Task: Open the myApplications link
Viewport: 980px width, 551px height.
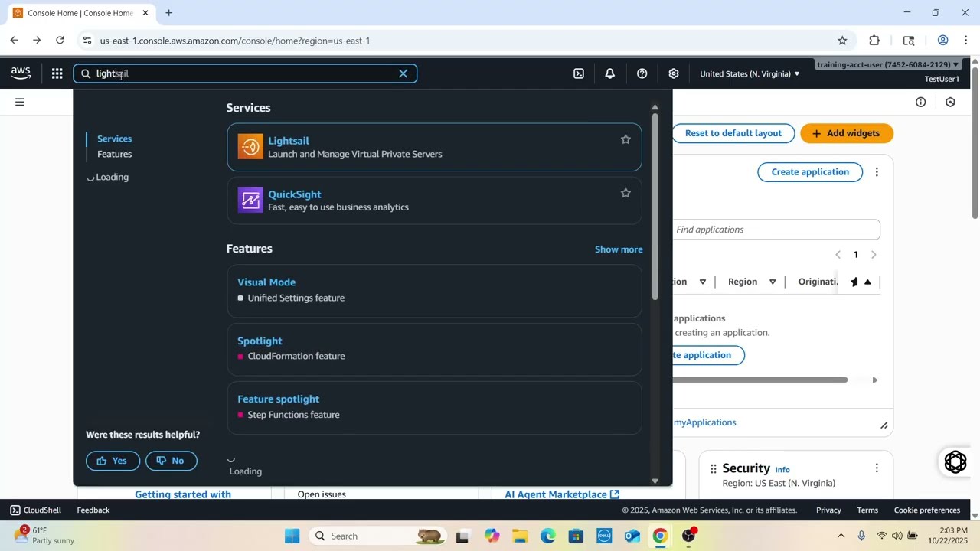Action: point(705,422)
